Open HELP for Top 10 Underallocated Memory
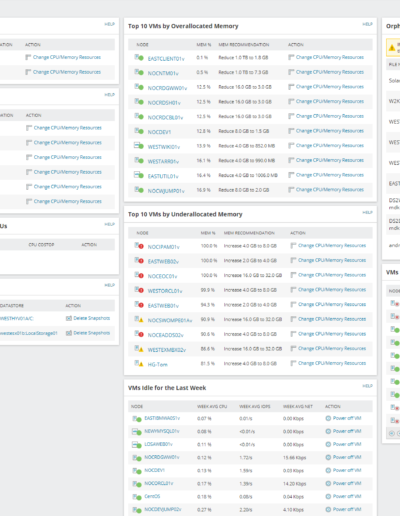 coord(367,213)
